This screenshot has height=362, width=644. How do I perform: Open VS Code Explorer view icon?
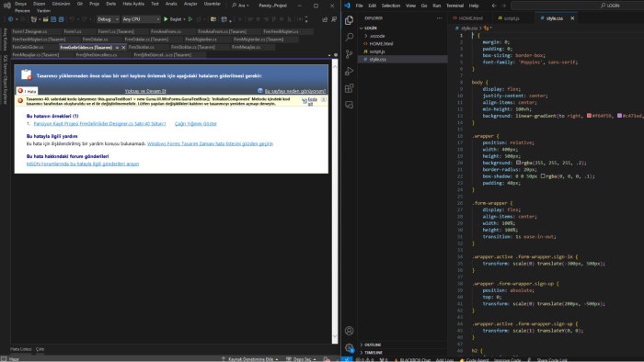(x=349, y=20)
